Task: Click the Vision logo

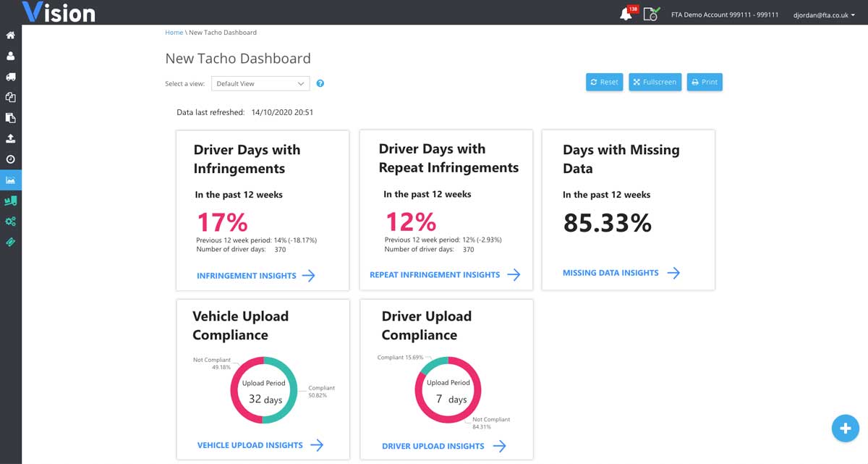Action: [x=59, y=12]
